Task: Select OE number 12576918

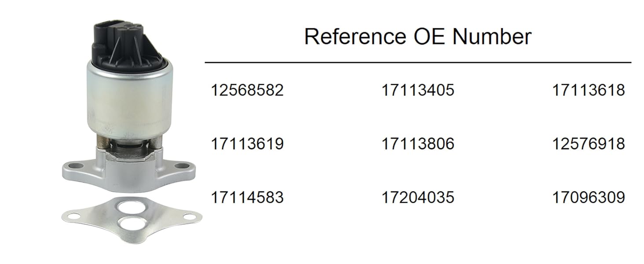Action: [588, 144]
